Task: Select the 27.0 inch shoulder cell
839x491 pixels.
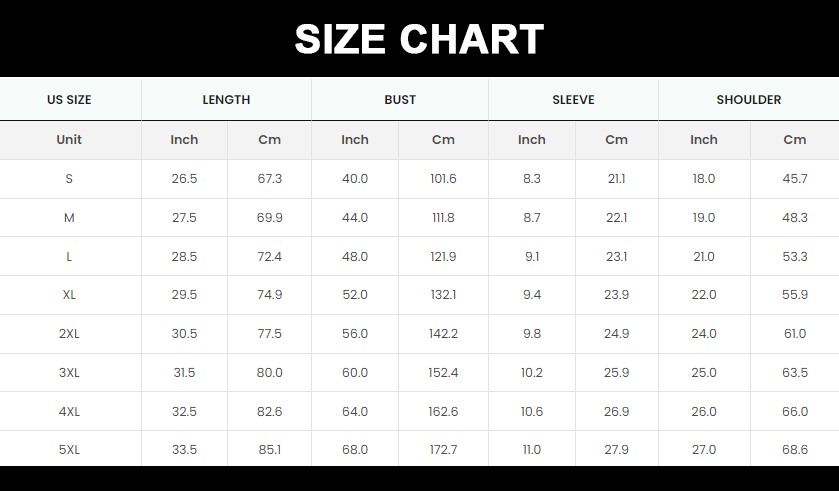Action: [704, 450]
